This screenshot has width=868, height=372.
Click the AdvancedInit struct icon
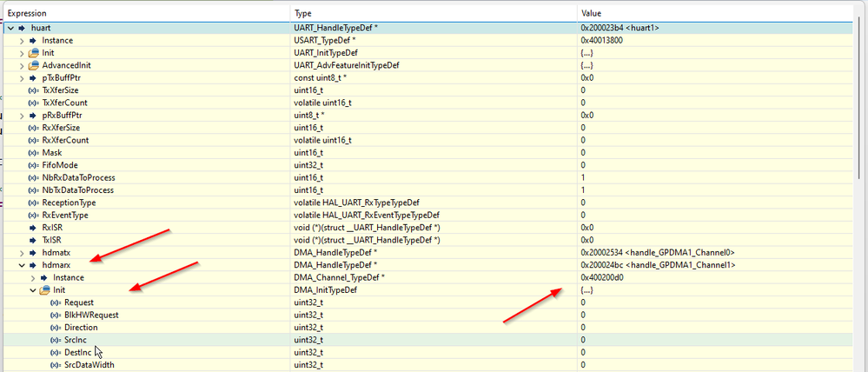click(33, 65)
